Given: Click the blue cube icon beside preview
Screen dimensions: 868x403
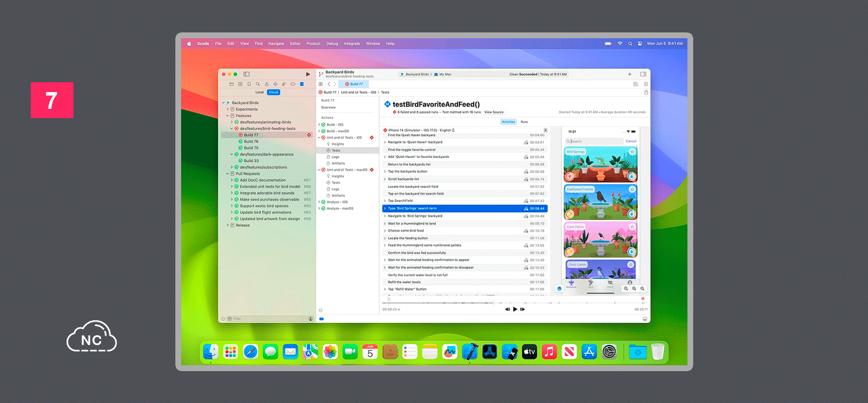Looking at the screenshot, I should click(560, 289).
